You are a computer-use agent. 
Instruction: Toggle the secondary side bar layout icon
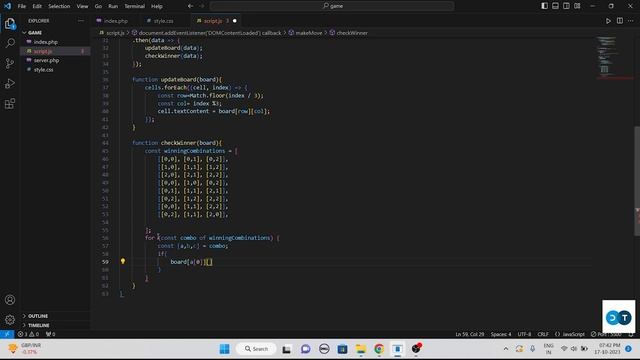pos(567,6)
